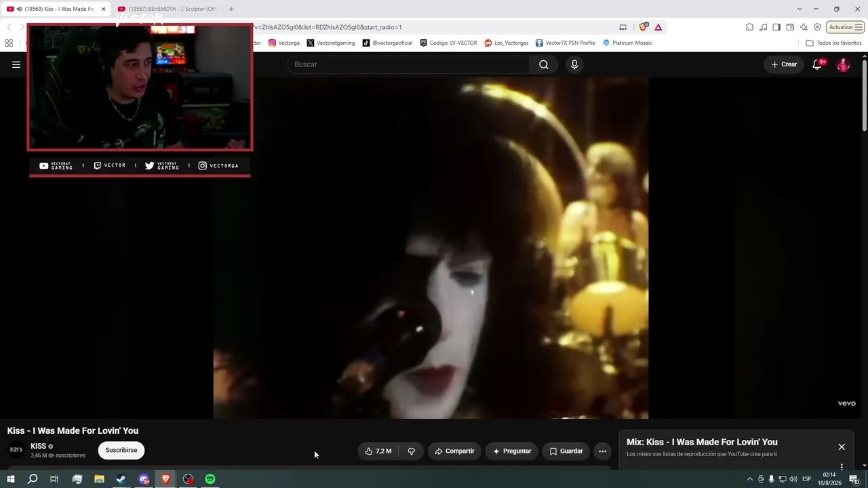
Task: Open the Vectorga Instagram bookmark
Action: click(284, 43)
